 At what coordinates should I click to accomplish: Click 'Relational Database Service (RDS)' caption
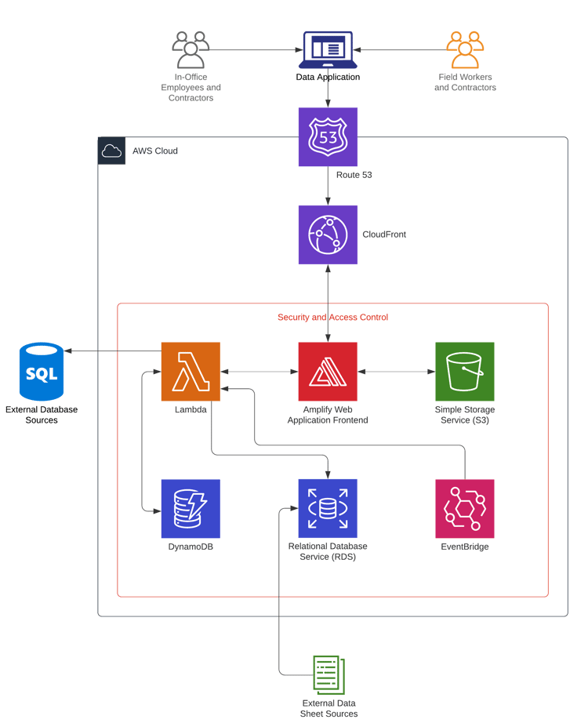click(x=328, y=551)
